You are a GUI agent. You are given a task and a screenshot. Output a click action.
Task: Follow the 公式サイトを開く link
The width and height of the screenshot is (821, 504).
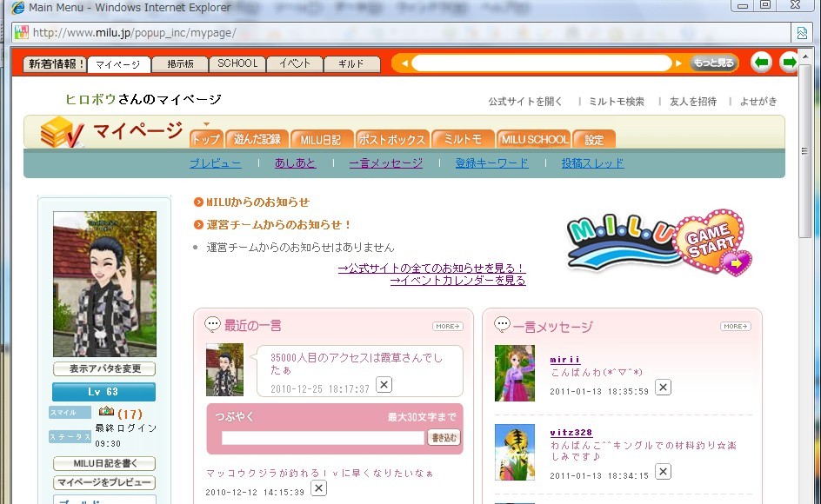[x=525, y=102]
